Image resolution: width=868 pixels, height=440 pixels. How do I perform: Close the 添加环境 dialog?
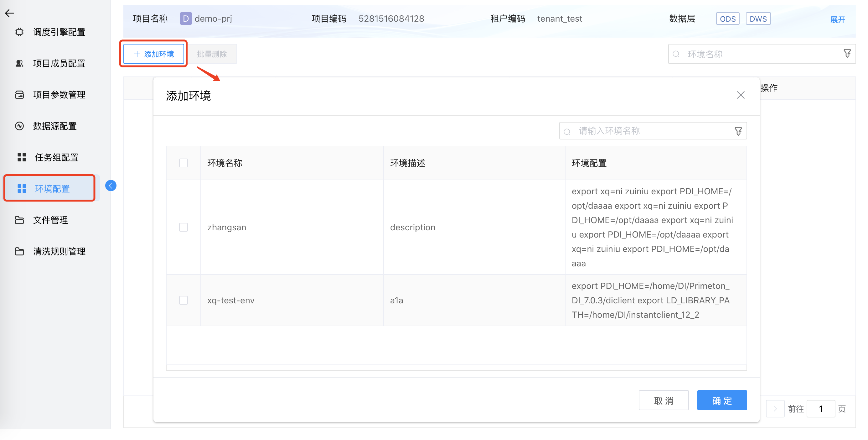pyautogui.click(x=740, y=95)
